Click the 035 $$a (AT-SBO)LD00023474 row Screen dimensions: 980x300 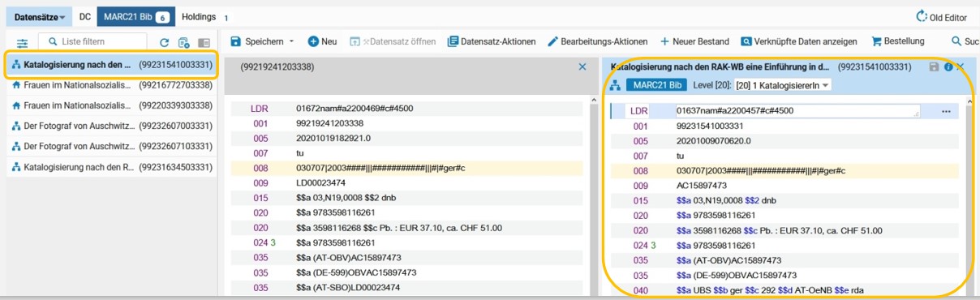406,288
